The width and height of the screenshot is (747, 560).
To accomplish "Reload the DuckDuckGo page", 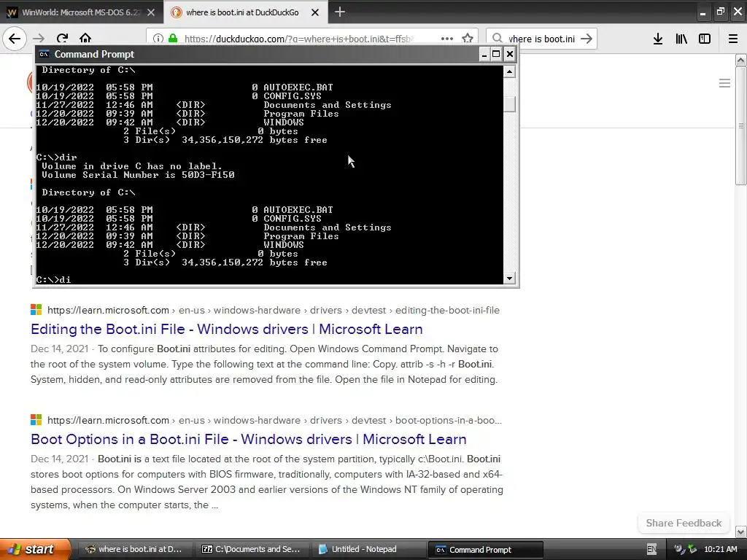I will [x=62, y=39].
